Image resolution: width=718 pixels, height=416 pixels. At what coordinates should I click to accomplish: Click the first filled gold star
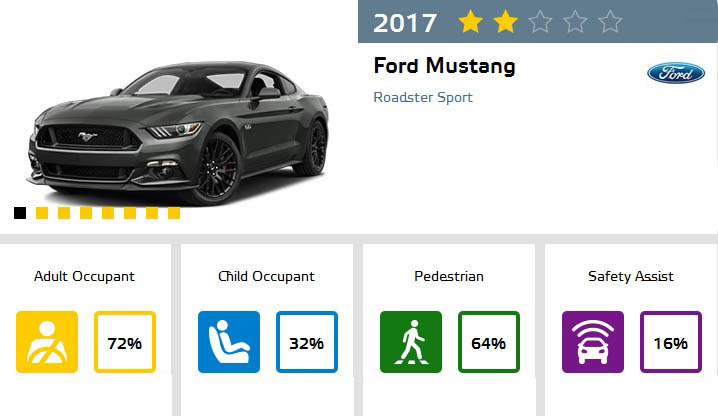pyautogui.click(x=470, y=22)
